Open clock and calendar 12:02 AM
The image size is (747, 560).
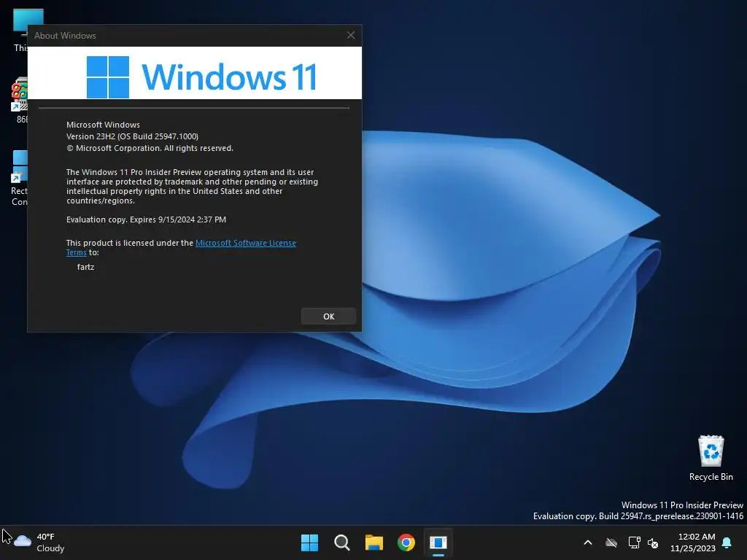pyautogui.click(x=693, y=542)
